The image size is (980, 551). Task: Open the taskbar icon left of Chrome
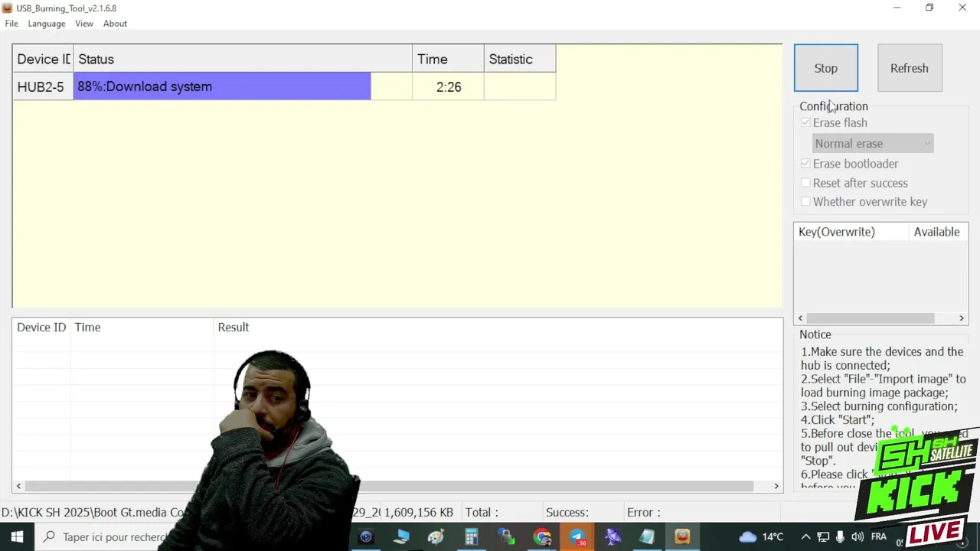click(507, 537)
